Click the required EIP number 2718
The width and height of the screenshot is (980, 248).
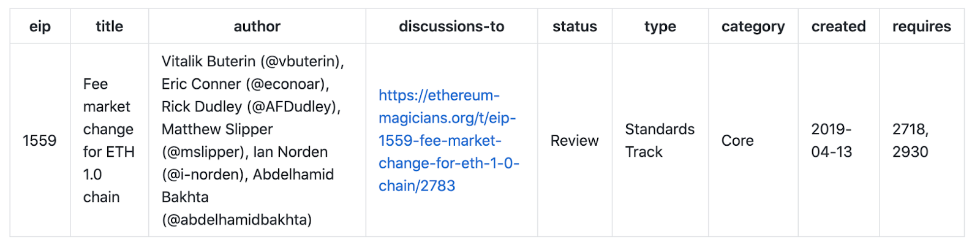(909, 129)
